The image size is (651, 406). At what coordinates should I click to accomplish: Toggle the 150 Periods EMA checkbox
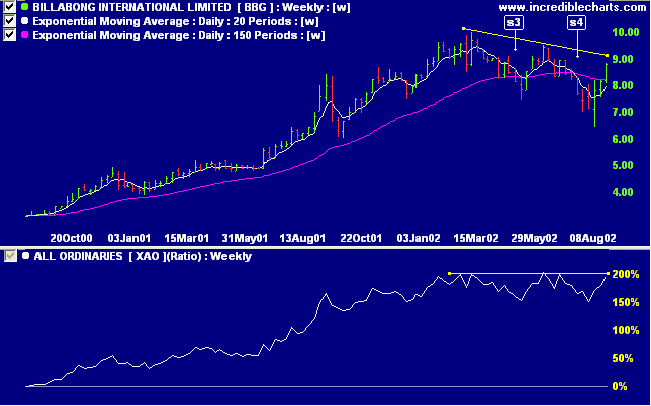pyautogui.click(x=9, y=35)
